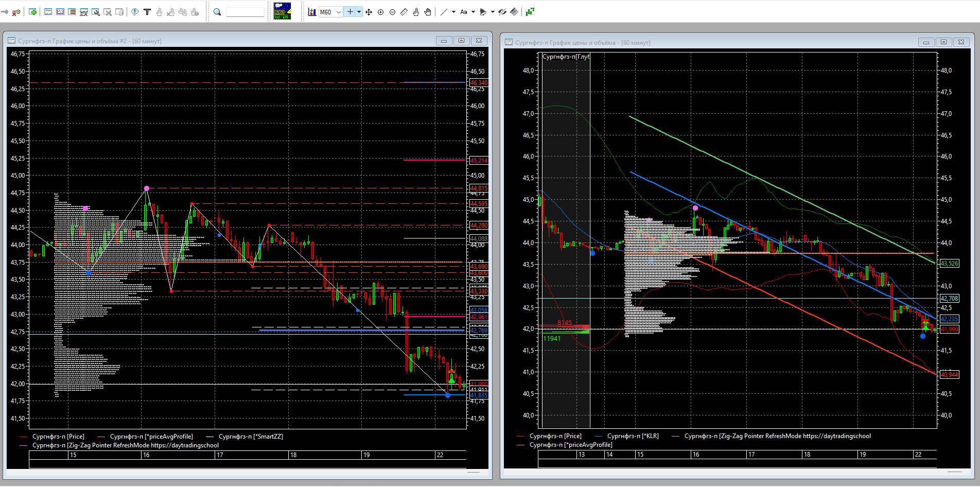This screenshot has width=980, height=487.
Task: Click the Zig-Zag Pointer legend in right chart
Action: pos(777,436)
